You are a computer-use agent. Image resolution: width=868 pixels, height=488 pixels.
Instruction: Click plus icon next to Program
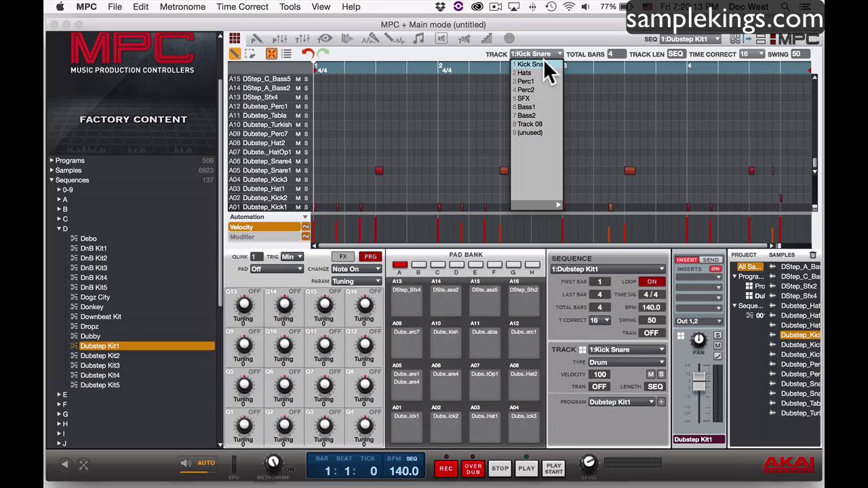(661, 402)
